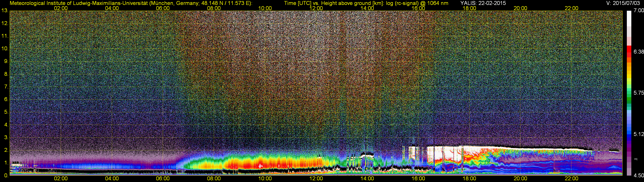Click the 10:00 label on the lower time axis
The width and height of the screenshot is (644, 182).
pos(265,179)
